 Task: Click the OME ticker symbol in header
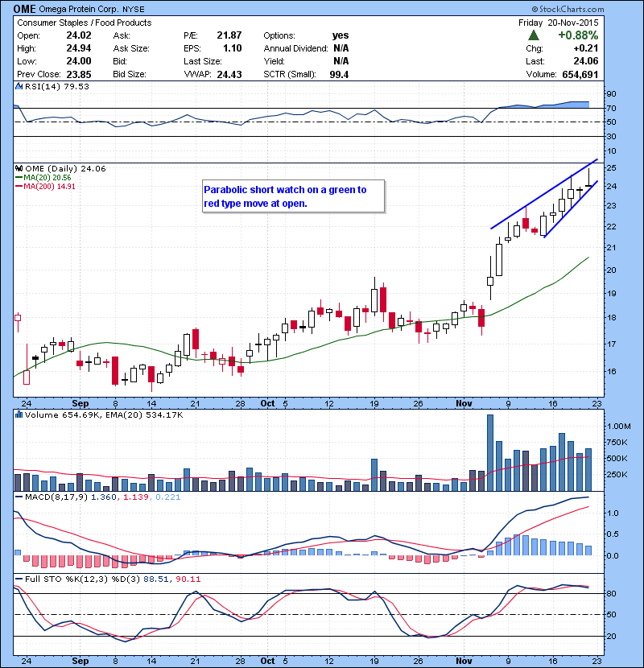click(25, 9)
